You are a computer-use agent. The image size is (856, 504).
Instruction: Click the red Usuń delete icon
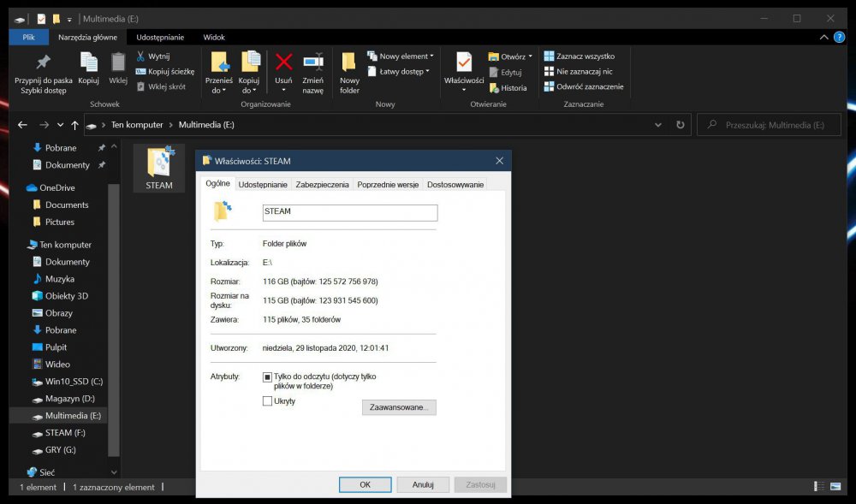[x=283, y=62]
